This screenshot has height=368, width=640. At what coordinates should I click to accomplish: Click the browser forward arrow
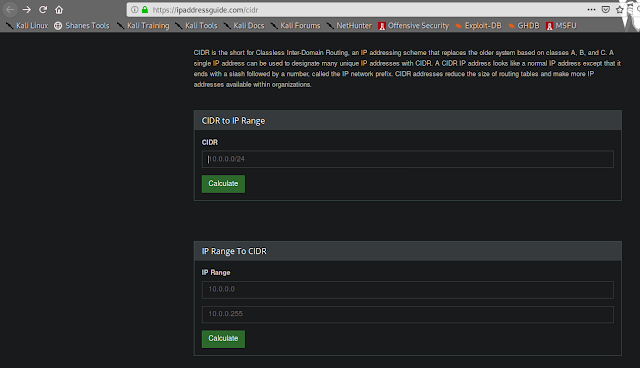27,9
